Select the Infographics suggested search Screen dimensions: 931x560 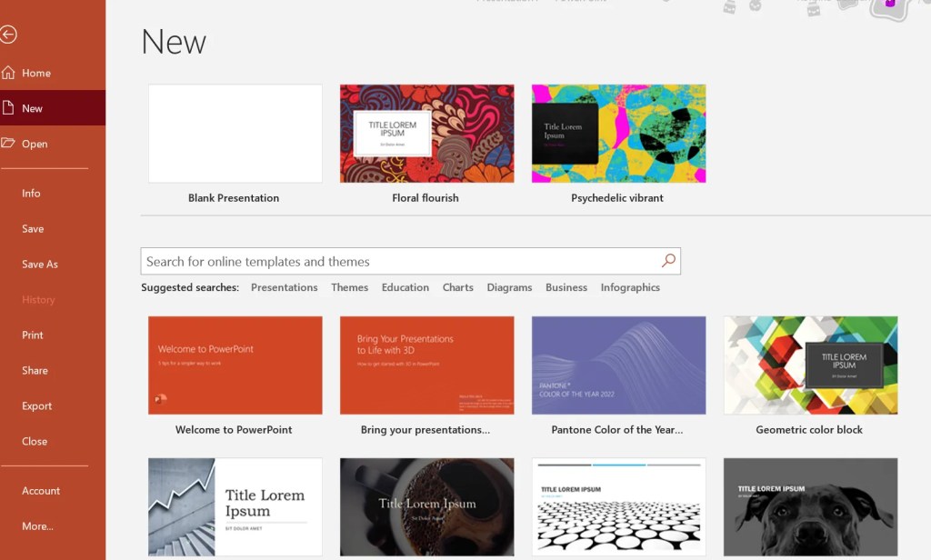(x=630, y=287)
